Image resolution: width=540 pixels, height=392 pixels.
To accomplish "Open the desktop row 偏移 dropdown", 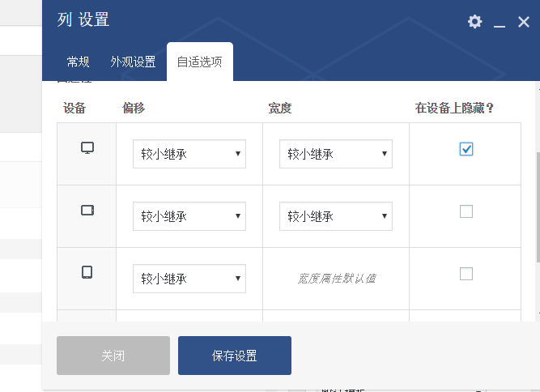I will pos(189,154).
